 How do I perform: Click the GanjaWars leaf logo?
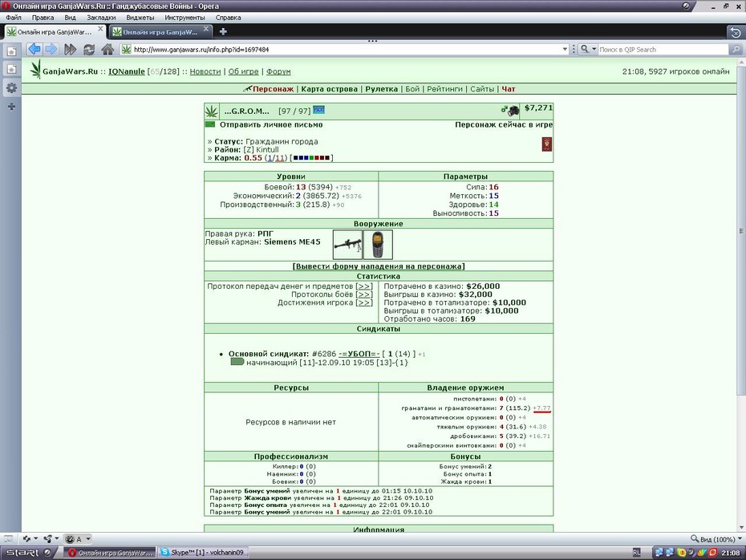(x=35, y=70)
